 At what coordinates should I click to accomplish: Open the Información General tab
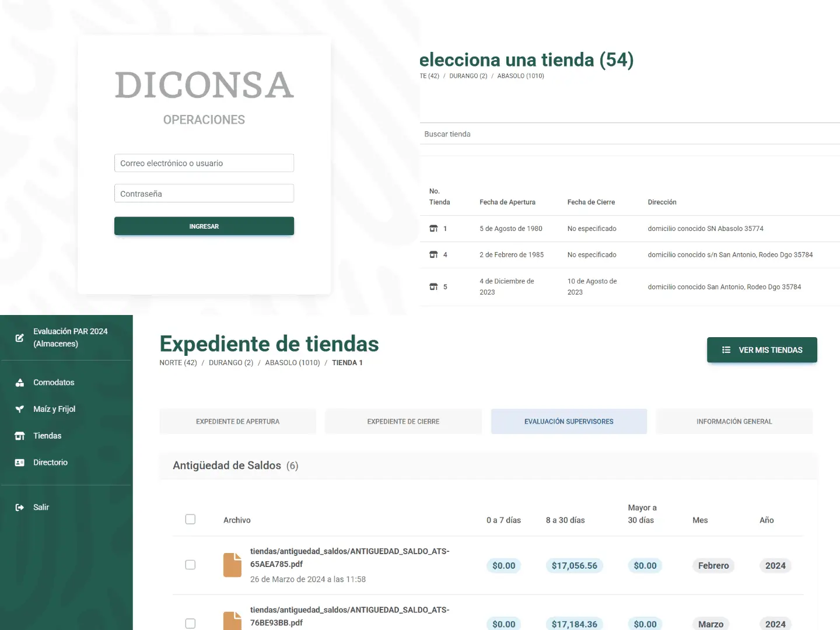734,422
